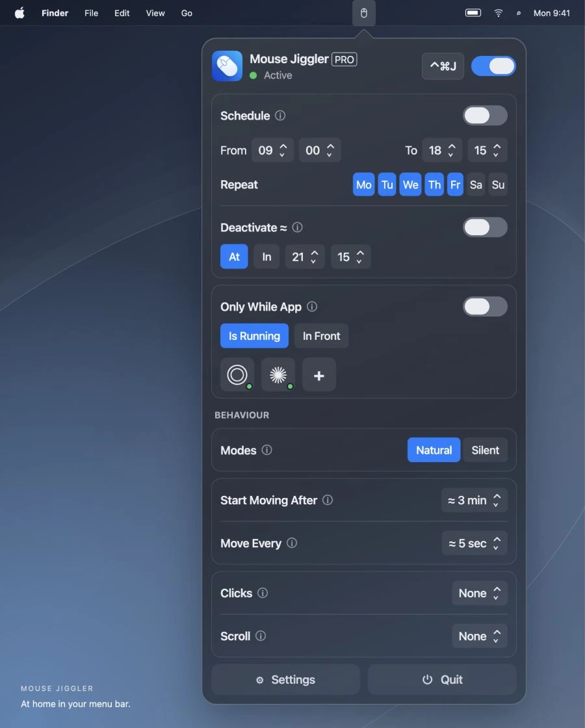
Task: Enable Sunday repeat day
Action: (x=498, y=185)
